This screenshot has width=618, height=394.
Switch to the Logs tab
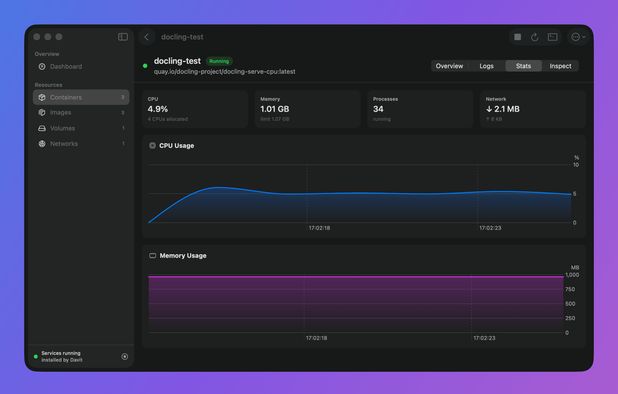tap(486, 66)
